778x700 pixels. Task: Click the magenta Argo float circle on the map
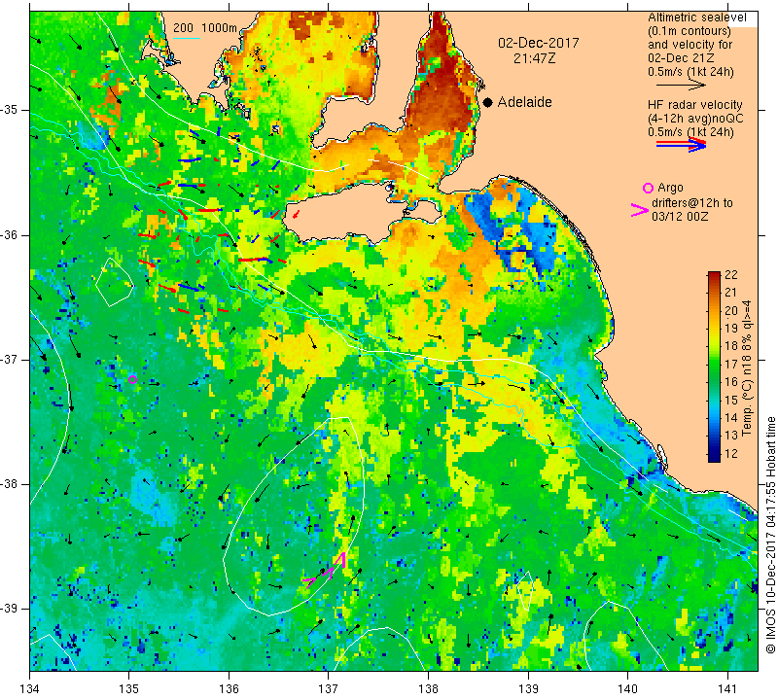click(x=132, y=379)
